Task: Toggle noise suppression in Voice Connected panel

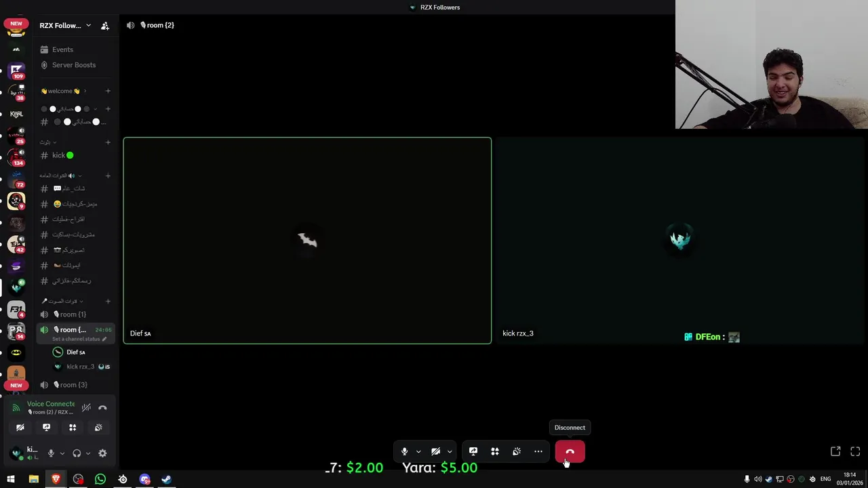Action: tap(86, 407)
